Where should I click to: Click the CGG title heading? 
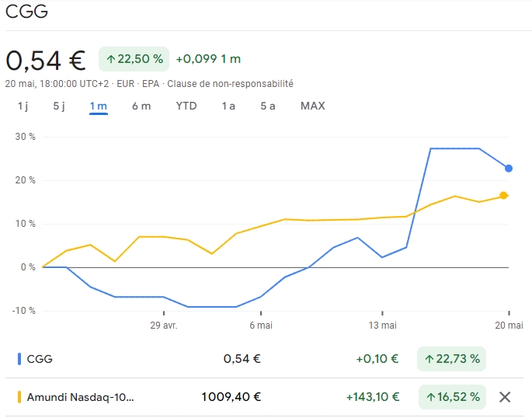[27, 12]
